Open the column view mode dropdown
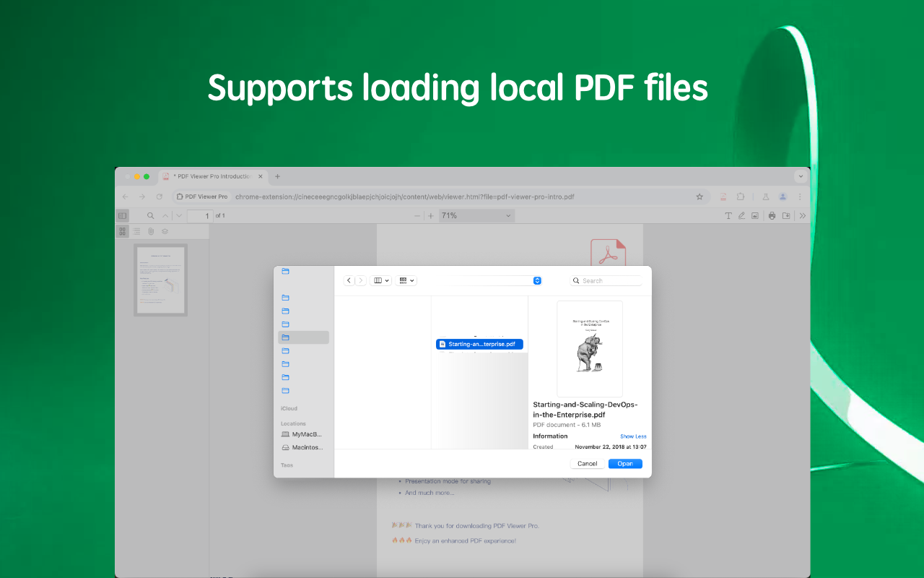This screenshot has height=578, width=924. 380,280
